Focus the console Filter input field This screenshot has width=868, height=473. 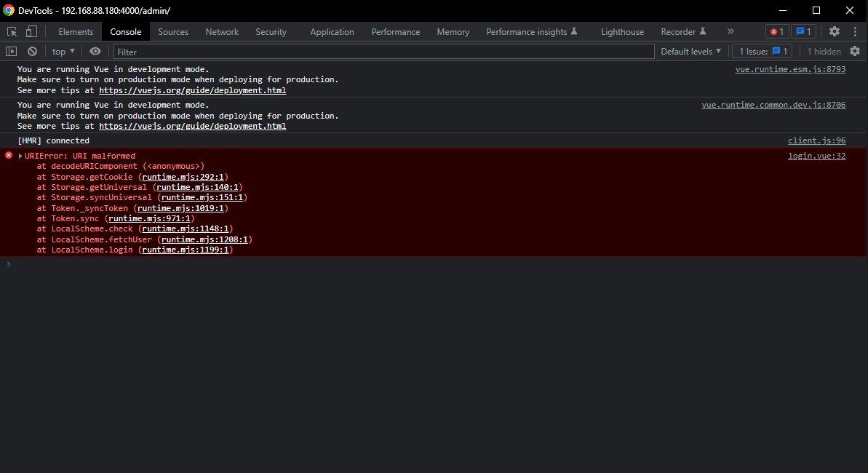click(x=383, y=52)
